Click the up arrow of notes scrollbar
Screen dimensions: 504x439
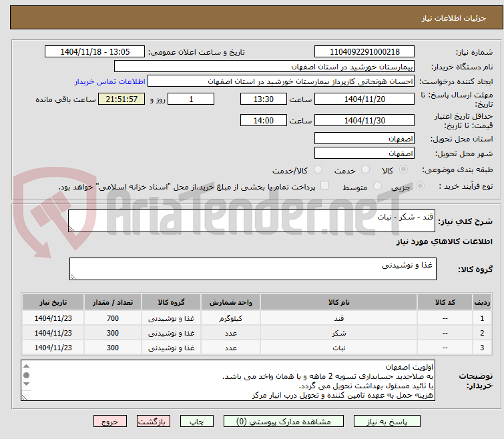pos(26,366)
